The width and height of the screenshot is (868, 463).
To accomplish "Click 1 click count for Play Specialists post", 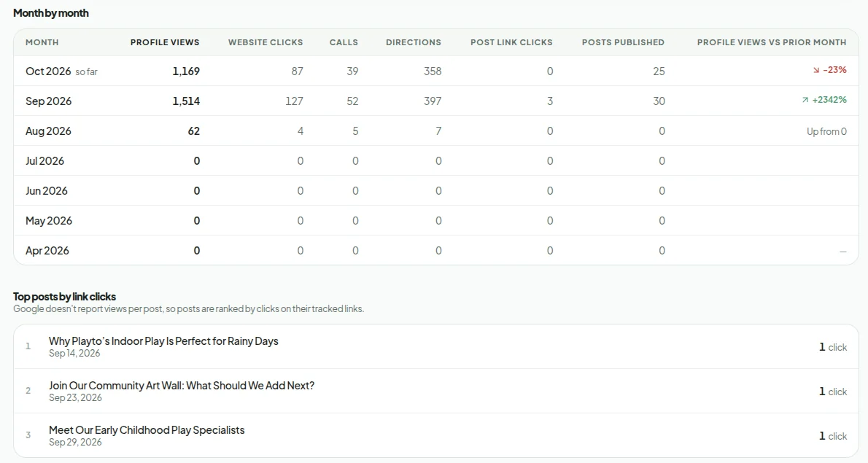I will click(833, 436).
